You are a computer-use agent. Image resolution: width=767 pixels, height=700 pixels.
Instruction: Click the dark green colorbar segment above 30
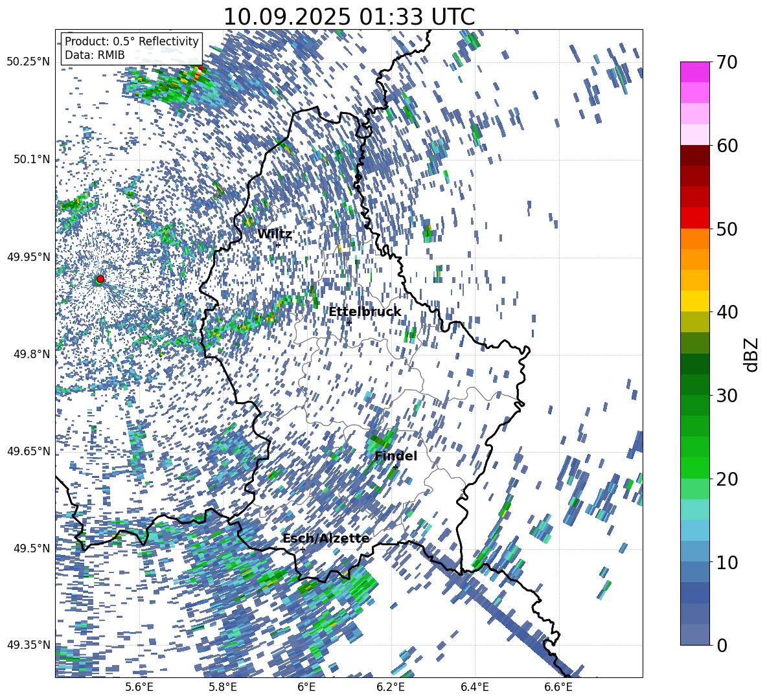[x=694, y=364]
